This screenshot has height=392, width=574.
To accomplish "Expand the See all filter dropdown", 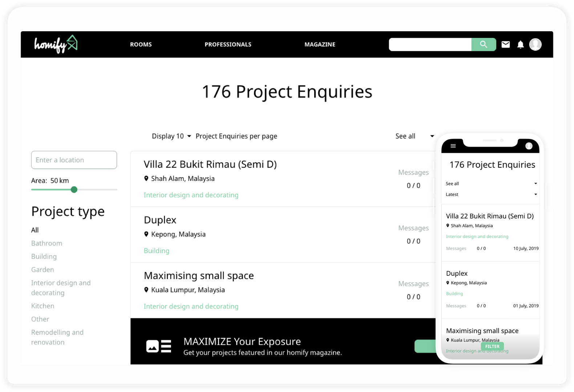I will point(415,136).
